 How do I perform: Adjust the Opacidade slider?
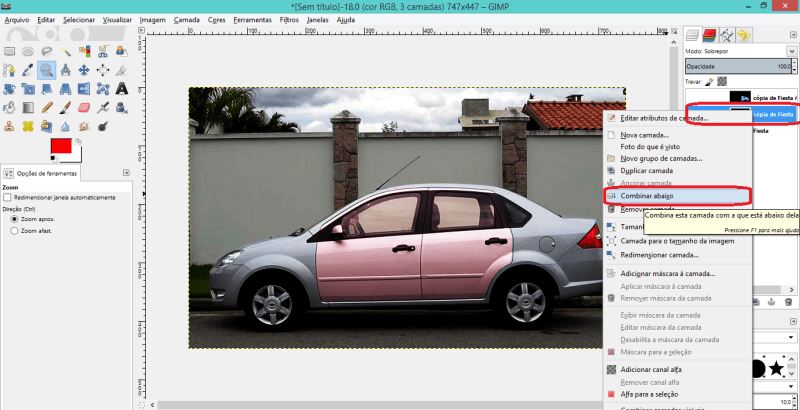[x=738, y=66]
